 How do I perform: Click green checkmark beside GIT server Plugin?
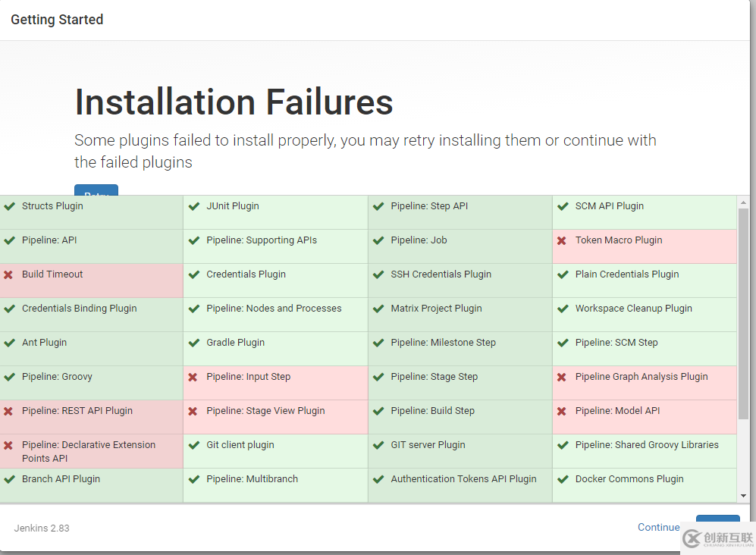click(x=378, y=445)
